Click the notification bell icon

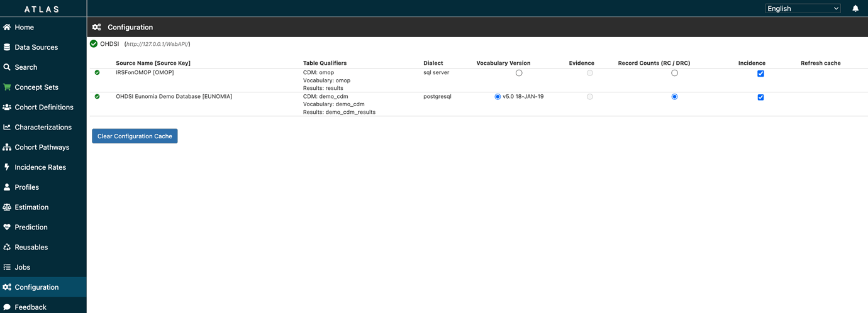[x=855, y=8]
